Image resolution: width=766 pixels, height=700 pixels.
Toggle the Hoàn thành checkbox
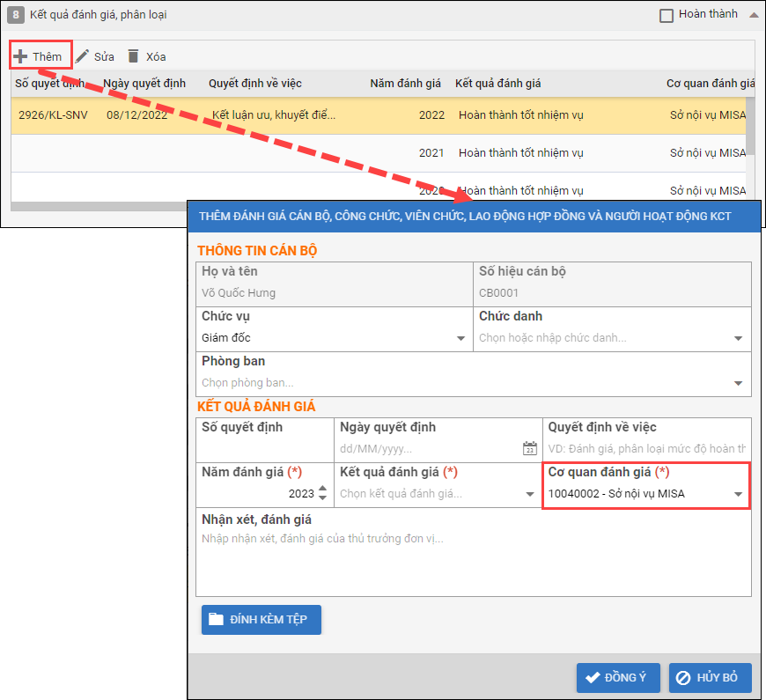tap(667, 15)
